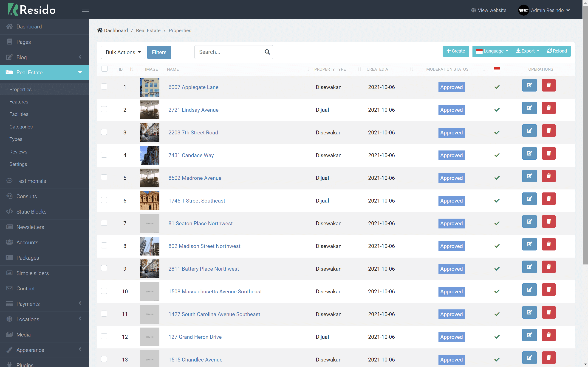This screenshot has height=367, width=588.
Task: Click the hamburger menu icon to collapse sidebar
Action: click(x=85, y=9)
